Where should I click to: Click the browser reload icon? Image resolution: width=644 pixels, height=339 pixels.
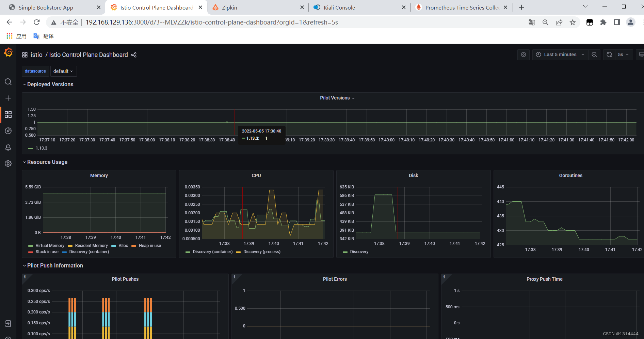[x=37, y=22]
